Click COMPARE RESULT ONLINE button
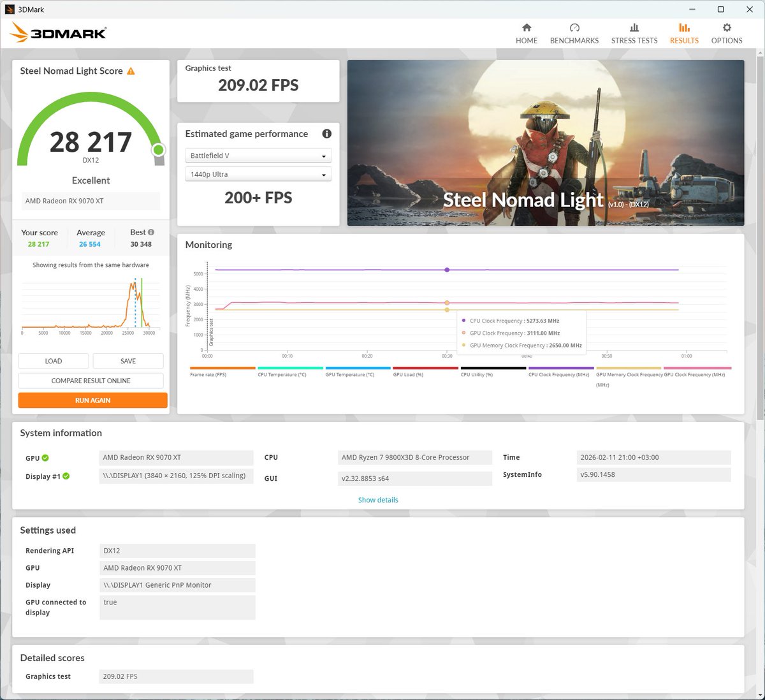 [91, 381]
